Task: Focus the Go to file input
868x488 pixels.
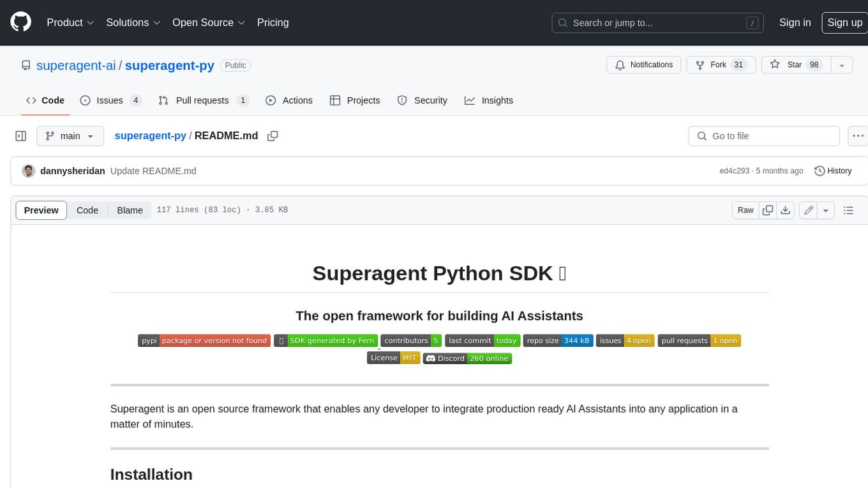Action: pyautogui.click(x=764, y=136)
